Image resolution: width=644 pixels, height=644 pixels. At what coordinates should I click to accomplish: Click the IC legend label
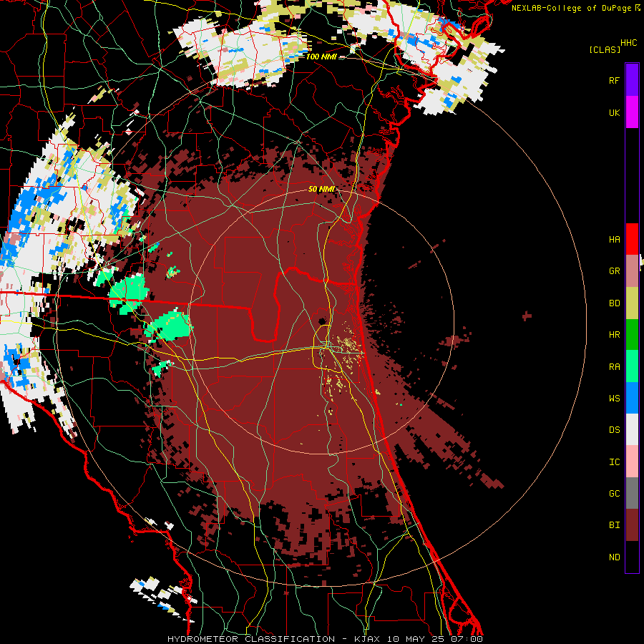point(614,462)
